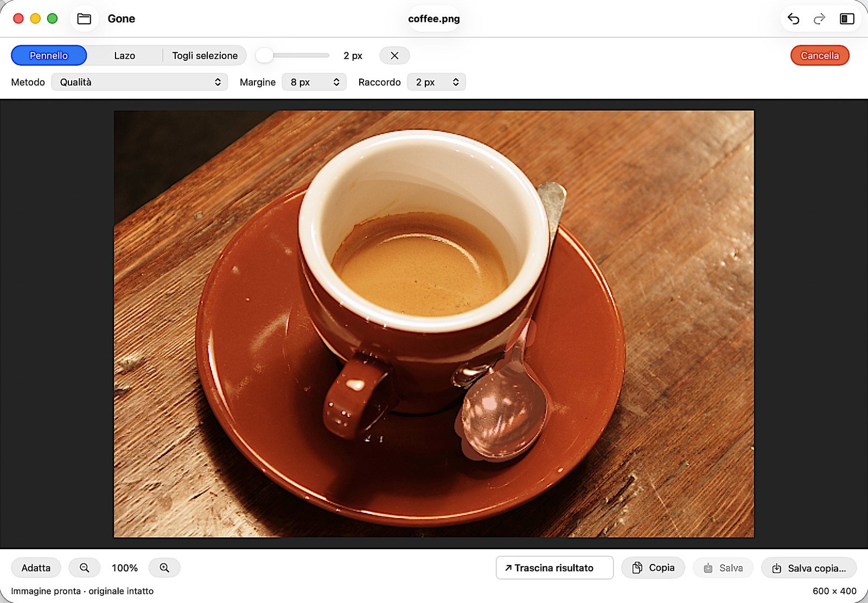This screenshot has width=868, height=603.
Task: Select the Pennello brush tool
Action: pos(49,55)
